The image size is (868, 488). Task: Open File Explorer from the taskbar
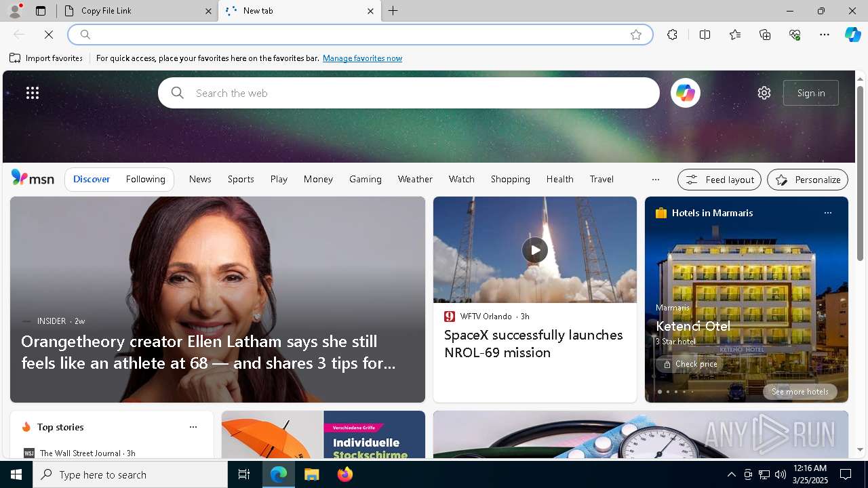click(x=311, y=474)
